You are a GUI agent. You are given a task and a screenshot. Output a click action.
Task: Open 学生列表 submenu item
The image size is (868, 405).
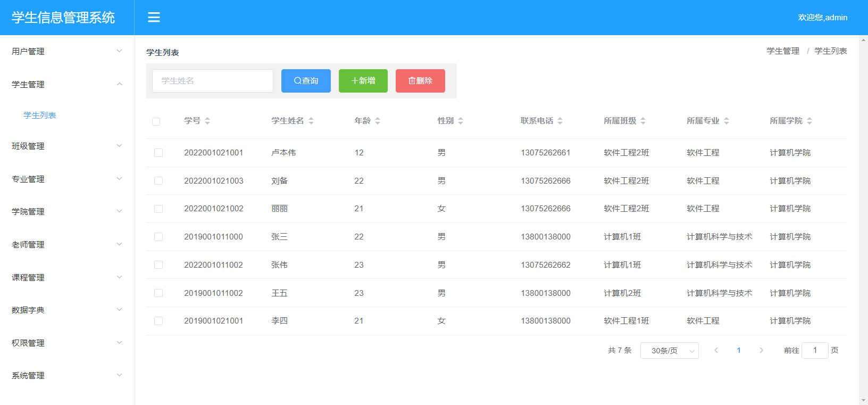coord(40,115)
